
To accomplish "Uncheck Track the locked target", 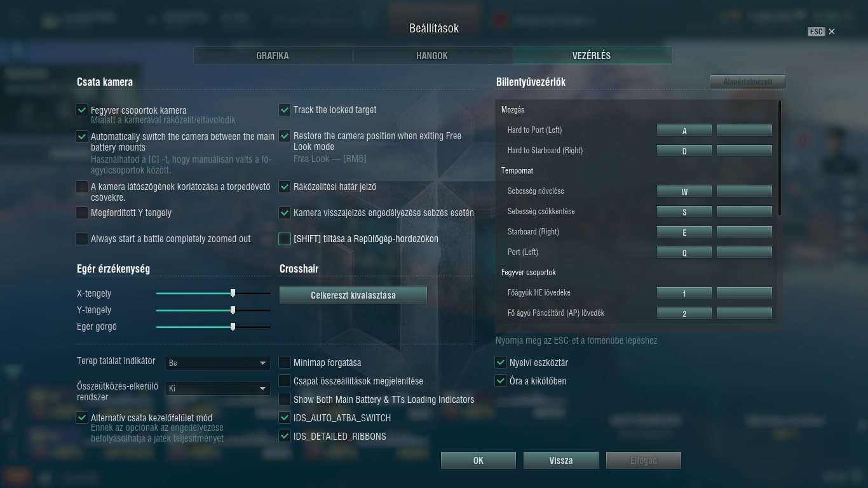I will coord(285,110).
